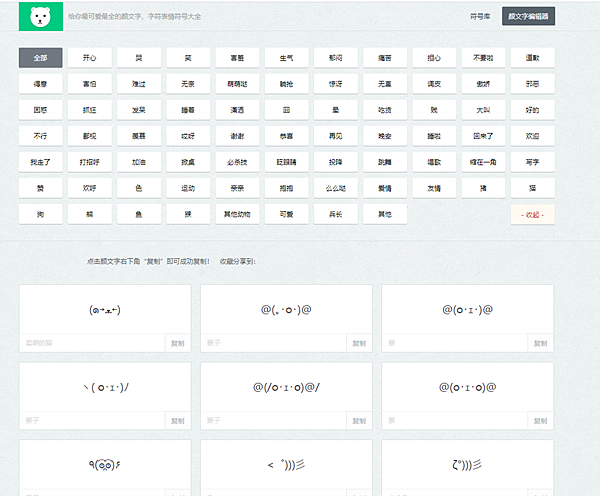This screenshot has width=600, height=496.
Task: Select the 傲娇 tag
Action: pos(483,84)
